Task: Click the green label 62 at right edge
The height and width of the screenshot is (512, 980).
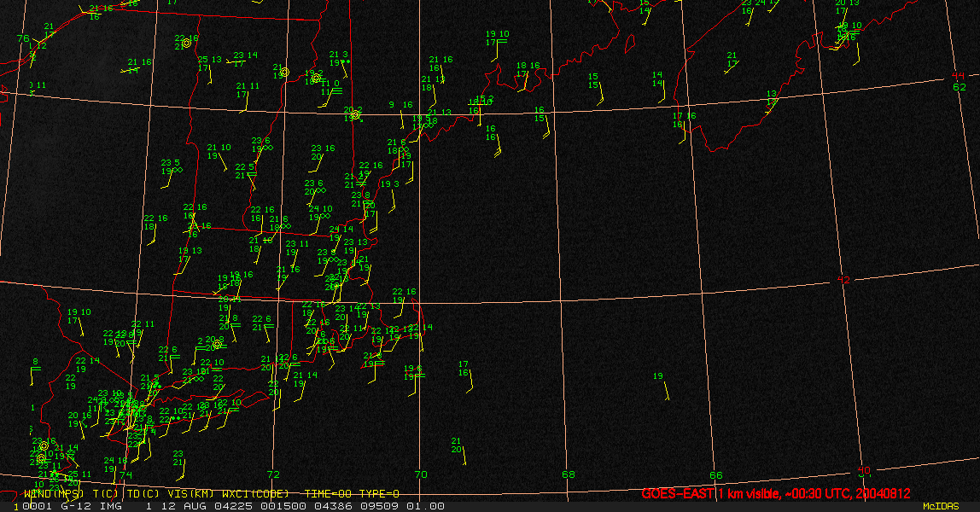Action: pos(960,87)
